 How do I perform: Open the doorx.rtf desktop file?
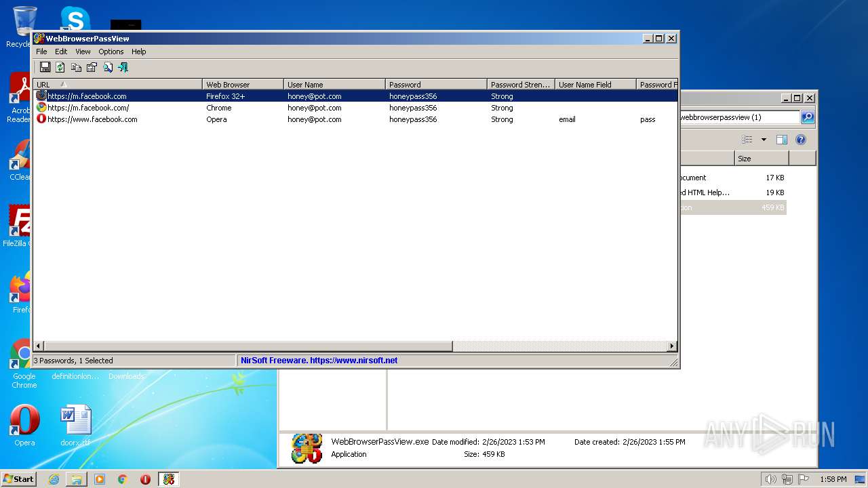75,426
